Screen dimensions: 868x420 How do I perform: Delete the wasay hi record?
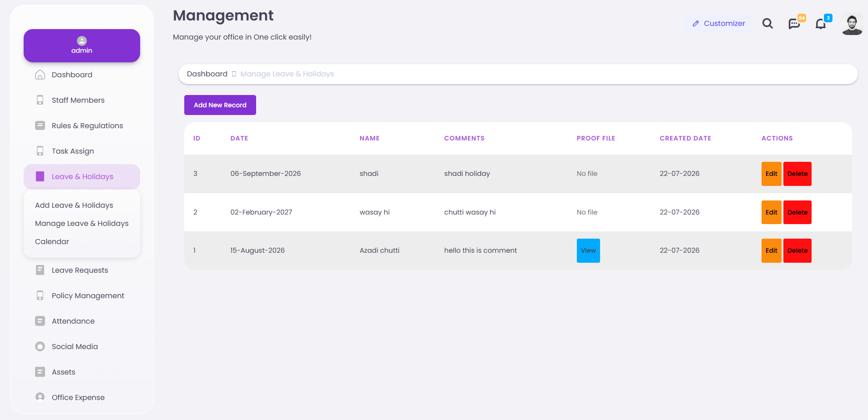797,212
